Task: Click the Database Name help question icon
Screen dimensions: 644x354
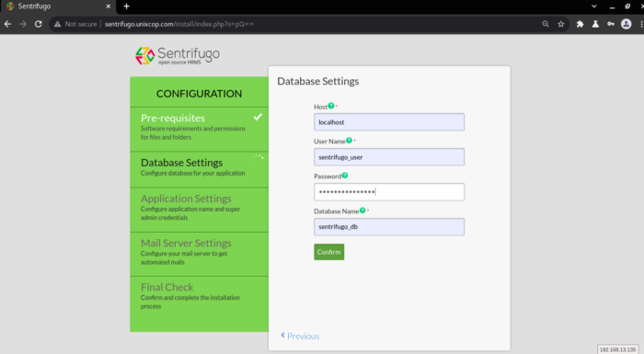Action: 362,211
